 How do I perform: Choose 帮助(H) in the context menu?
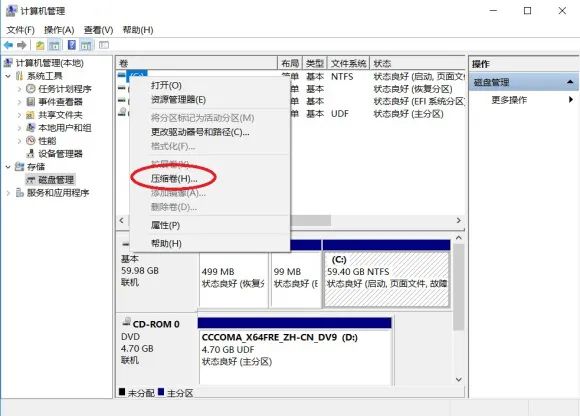209,243
